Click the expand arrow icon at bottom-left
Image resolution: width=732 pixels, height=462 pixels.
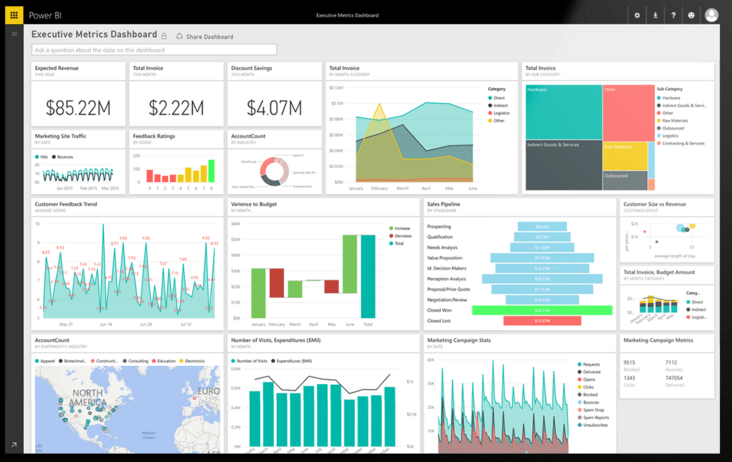click(14, 445)
